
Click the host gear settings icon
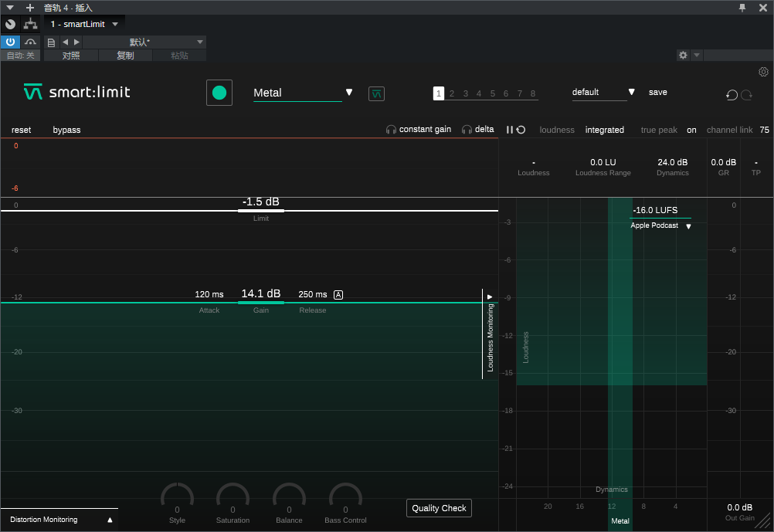(x=683, y=55)
